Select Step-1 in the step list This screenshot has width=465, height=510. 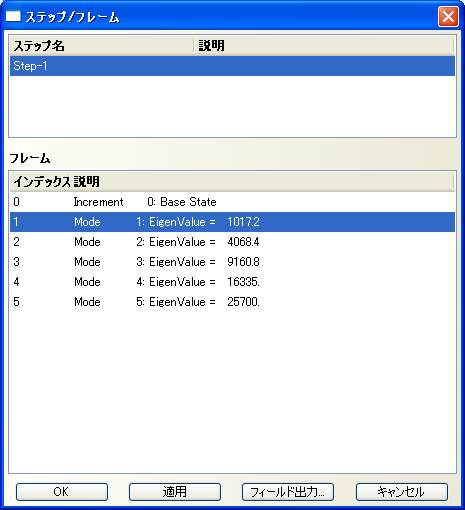point(232,66)
